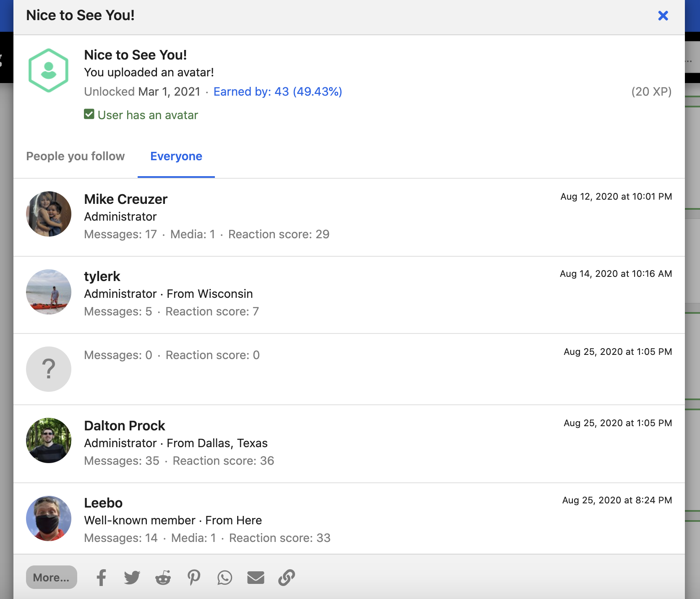
Task: Open Mike Creuzer's profile name
Action: tap(125, 199)
